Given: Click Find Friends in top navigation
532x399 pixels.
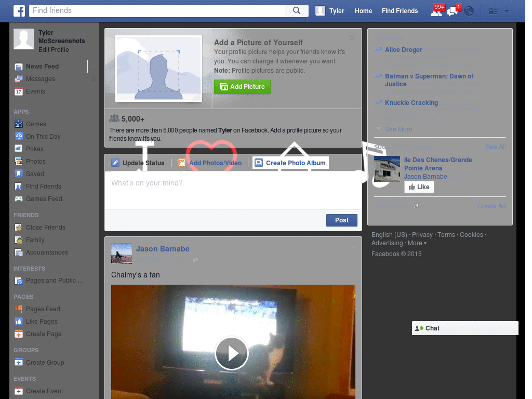Looking at the screenshot, I should [x=400, y=11].
